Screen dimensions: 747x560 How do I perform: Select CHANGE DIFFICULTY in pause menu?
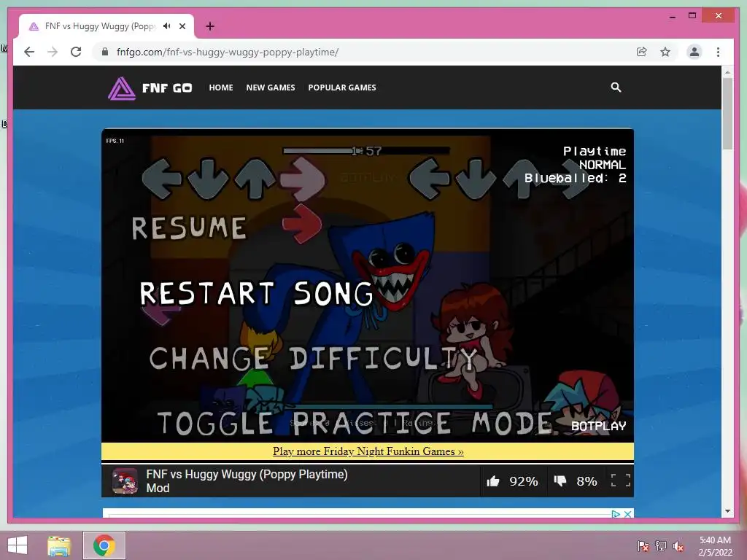coord(313,358)
